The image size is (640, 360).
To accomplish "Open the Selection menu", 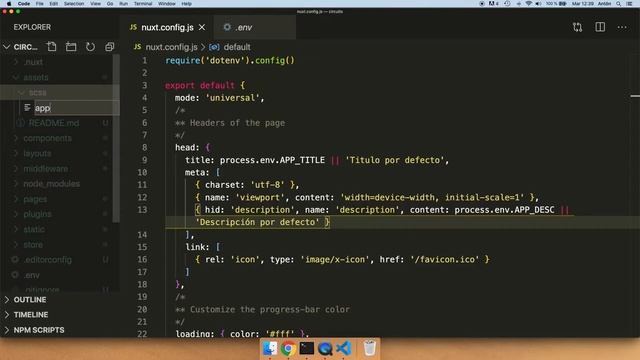I will (x=74, y=4).
